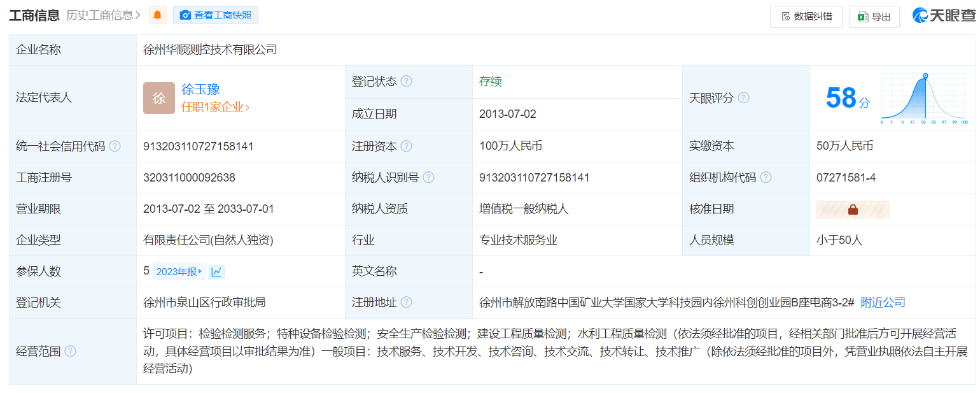Screen dimensions: 980x393
Task: Open the insured count trend chart icon
Action: [216, 272]
